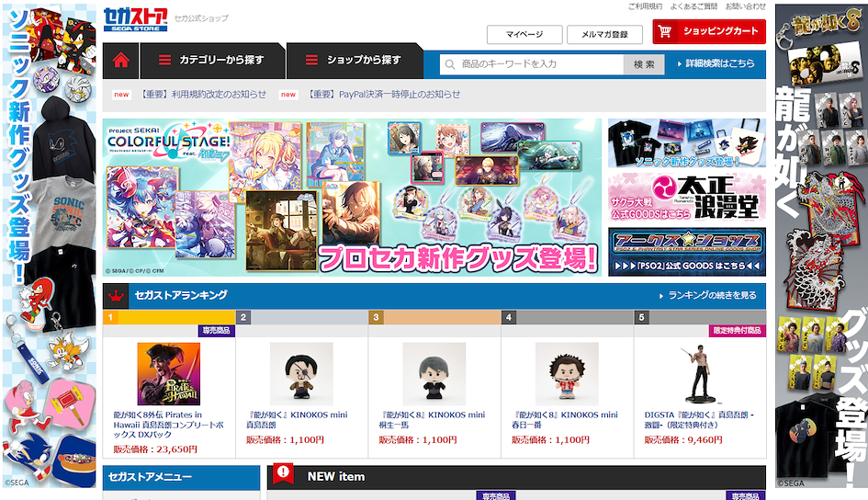Open 『龍が如く』KINOKOS mini 真島吾朗 title link
Image resolution: width=868 pixels, height=500 pixels.
click(297, 420)
